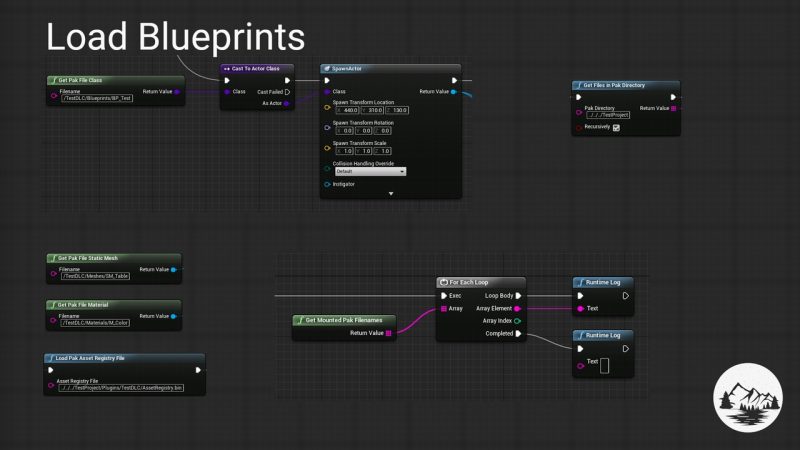The image size is (800, 450).
Task: Toggle the Recursively checkbox
Action: 616,128
